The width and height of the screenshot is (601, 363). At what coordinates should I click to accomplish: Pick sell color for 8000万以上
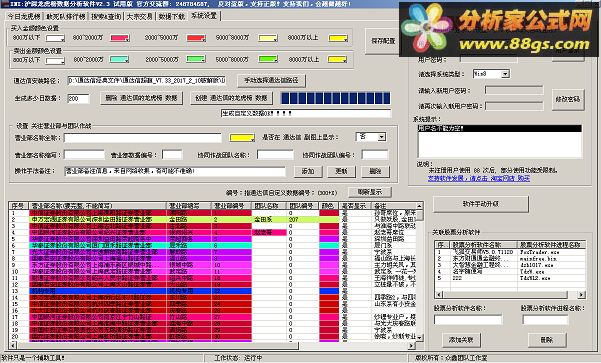(x=337, y=59)
